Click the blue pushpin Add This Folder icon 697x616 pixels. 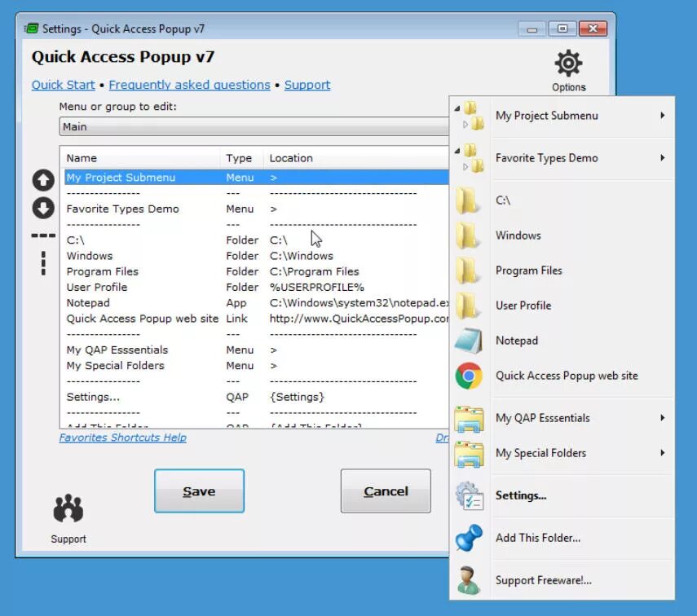coord(469,538)
